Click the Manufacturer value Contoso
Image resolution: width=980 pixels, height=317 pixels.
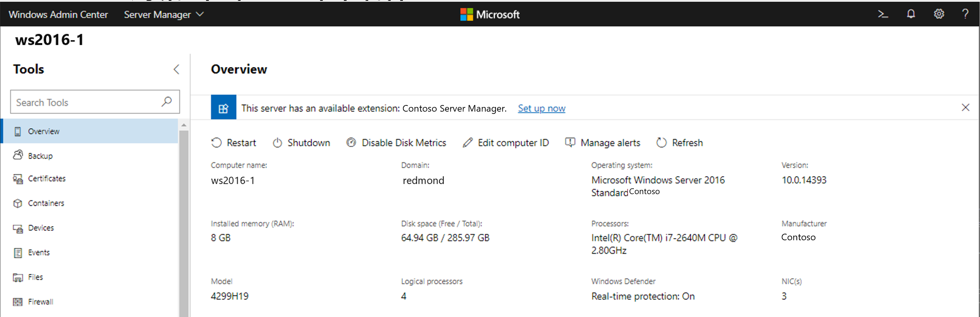click(798, 237)
